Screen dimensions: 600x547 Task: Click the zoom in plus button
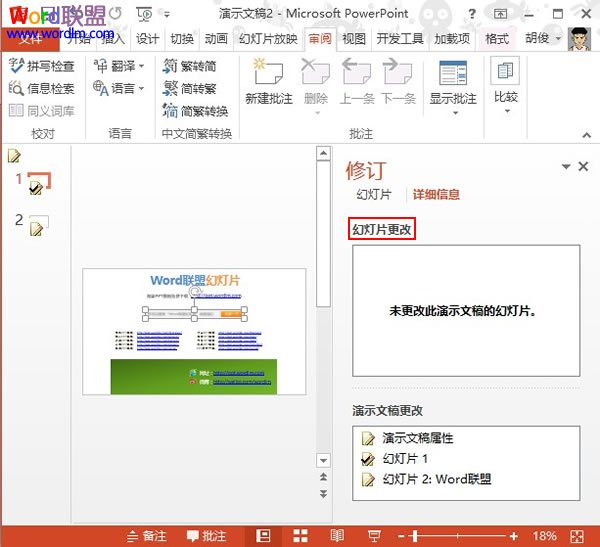(514, 536)
